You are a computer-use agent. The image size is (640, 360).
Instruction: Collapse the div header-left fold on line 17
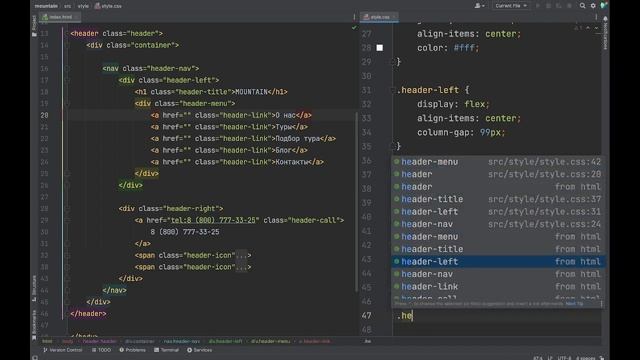coord(67,80)
